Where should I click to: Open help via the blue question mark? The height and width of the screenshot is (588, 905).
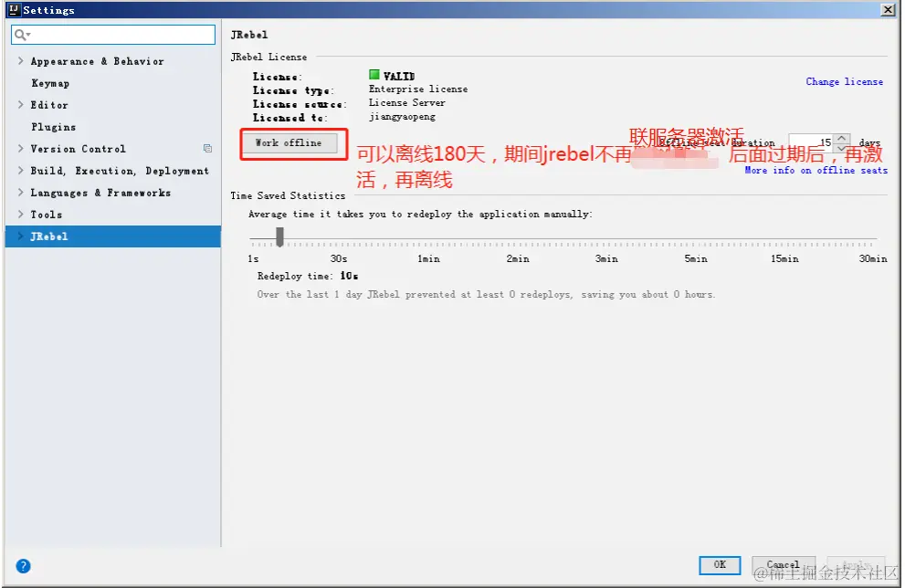(23, 566)
